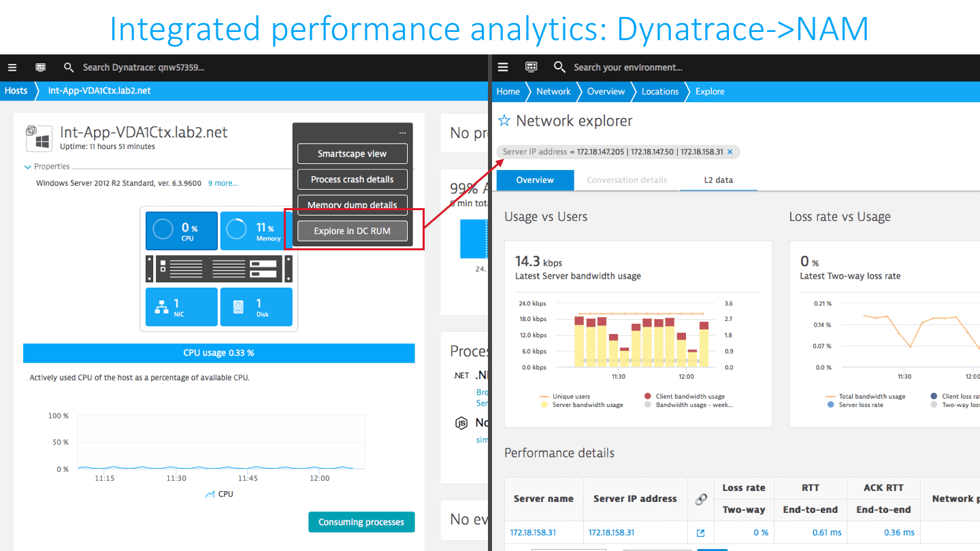Switch to Conversation details tab
980x551 pixels.
[627, 180]
